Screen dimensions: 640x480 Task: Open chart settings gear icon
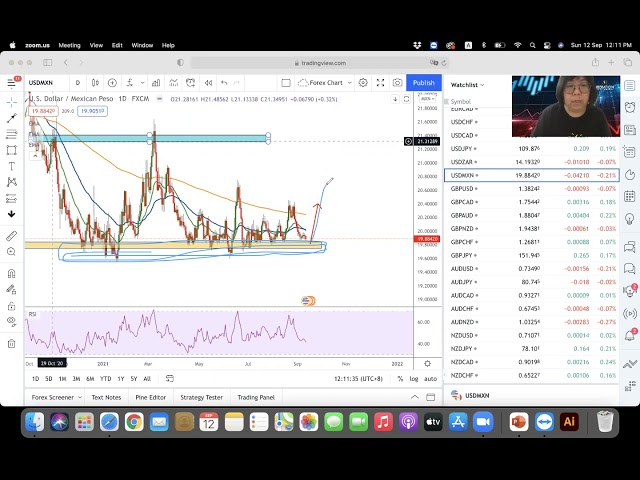click(x=363, y=83)
